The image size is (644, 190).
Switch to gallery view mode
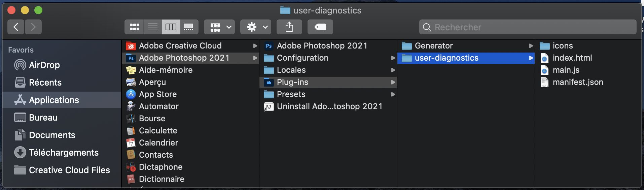(188, 27)
